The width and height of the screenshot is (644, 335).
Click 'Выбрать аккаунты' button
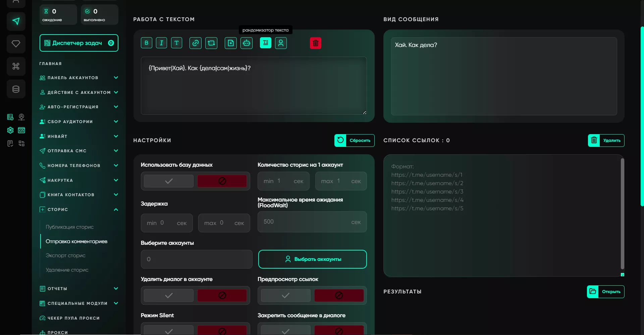pyautogui.click(x=313, y=259)
